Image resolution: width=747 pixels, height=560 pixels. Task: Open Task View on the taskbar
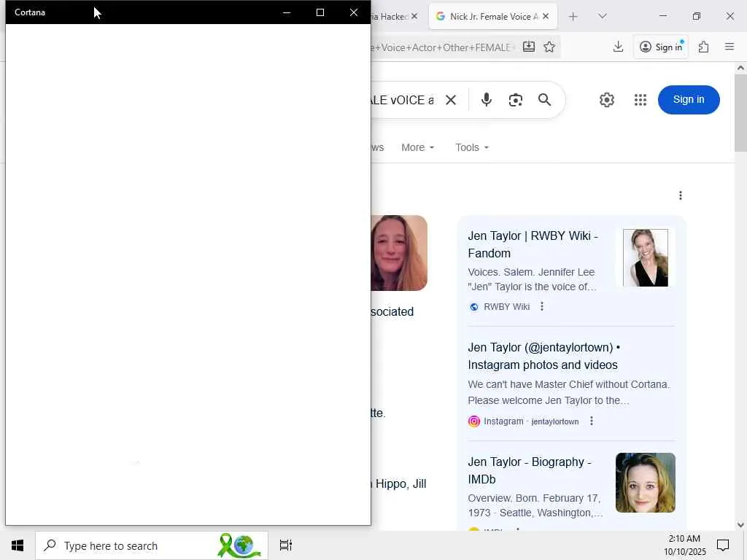pyautogui.click(x=285, y=545)
